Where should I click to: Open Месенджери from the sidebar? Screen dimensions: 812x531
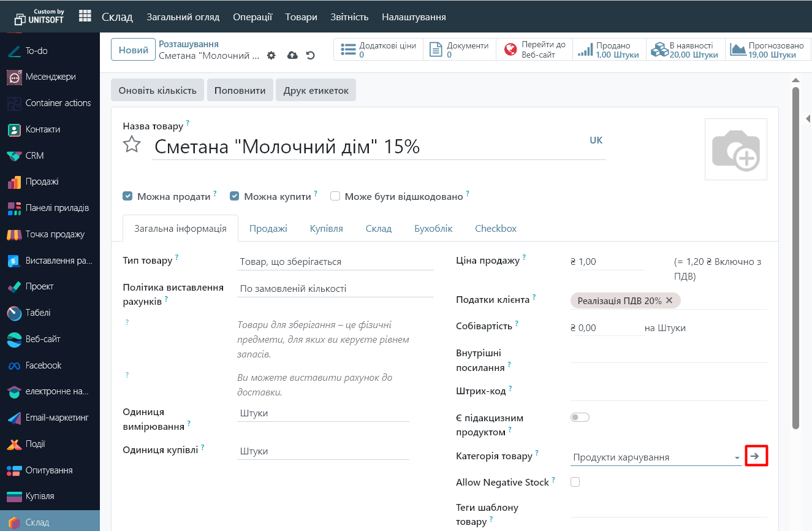(50, 77)
